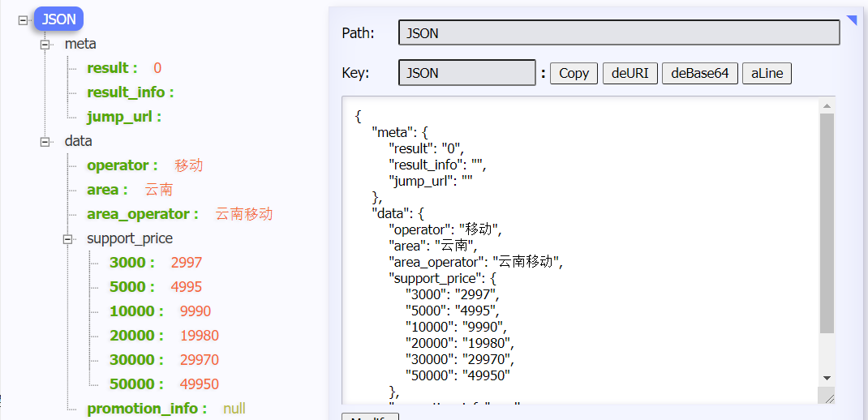Select the 10000 price key
868x420 pixels.
pyautogui.click(x=136, y=311)
